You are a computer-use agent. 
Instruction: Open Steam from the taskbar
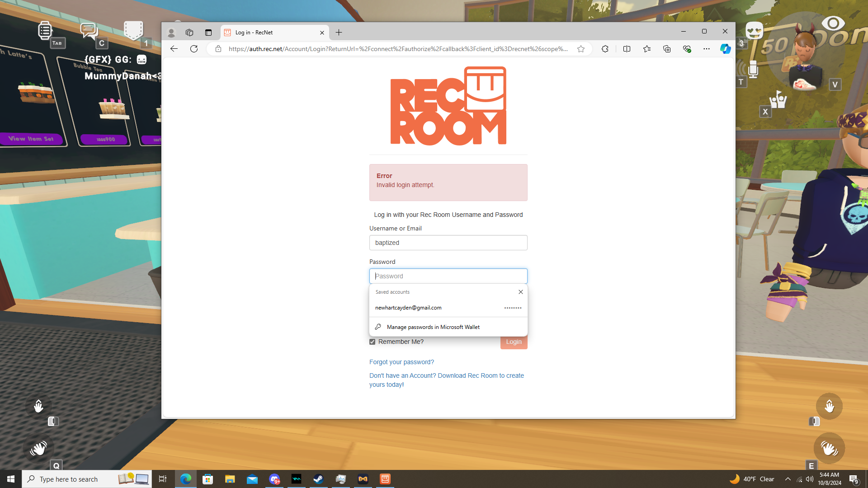click(318, 479)
